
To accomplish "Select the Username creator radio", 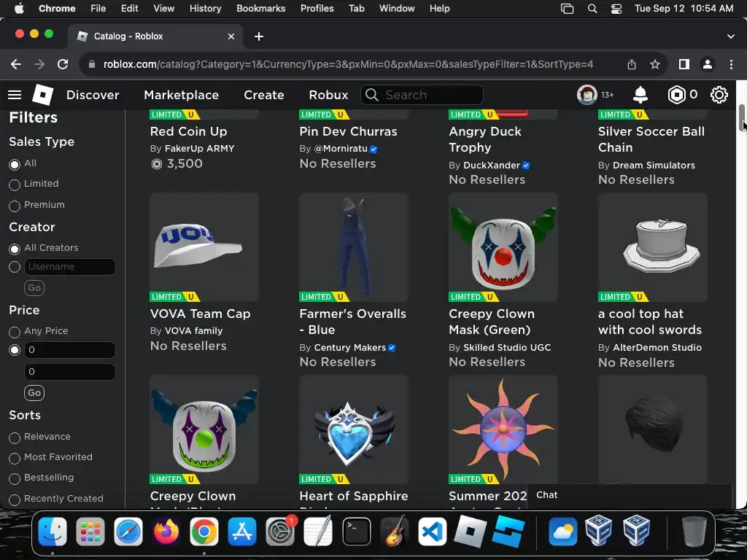I will tap(15, 267).
